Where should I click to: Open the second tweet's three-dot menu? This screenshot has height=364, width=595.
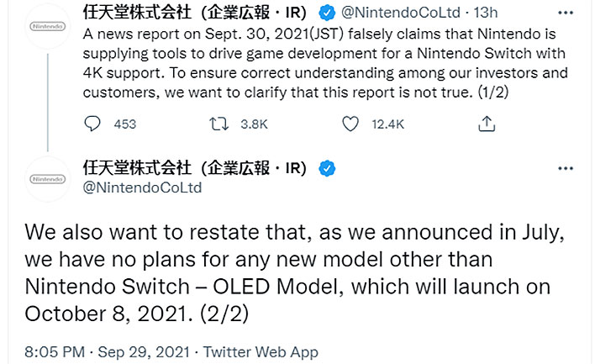(566, 168)
